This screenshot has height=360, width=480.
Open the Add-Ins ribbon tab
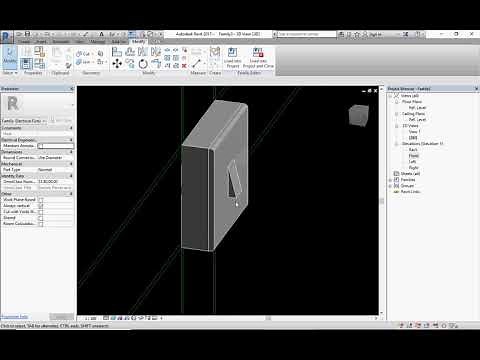pos(118,42)
